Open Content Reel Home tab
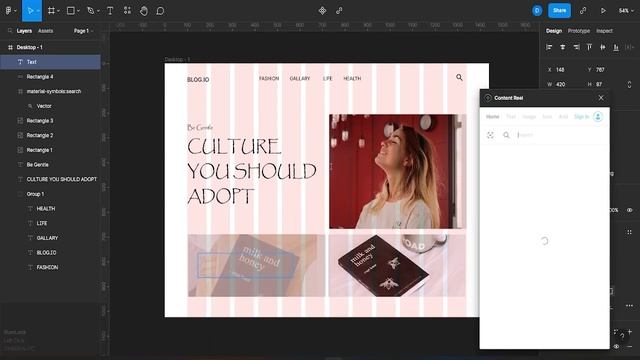The height and width of the screenshot is (360, 640). [x=492, y=117]
